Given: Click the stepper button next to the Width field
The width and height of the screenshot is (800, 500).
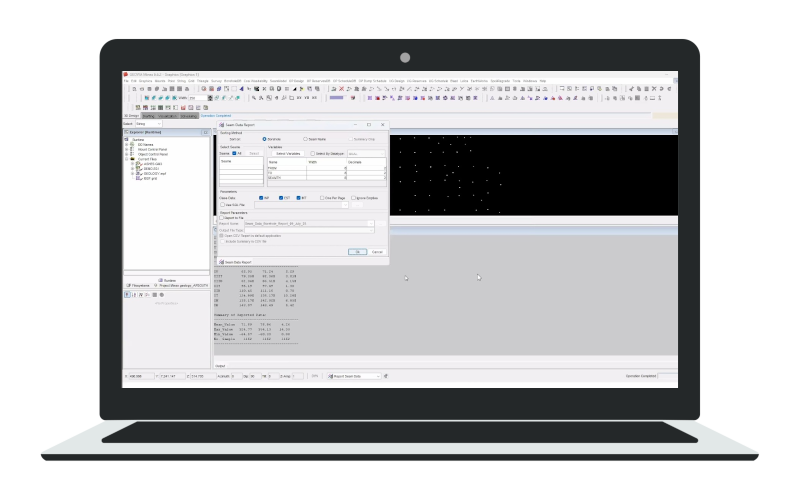Looking at the screenshot, I should point(210,98).
